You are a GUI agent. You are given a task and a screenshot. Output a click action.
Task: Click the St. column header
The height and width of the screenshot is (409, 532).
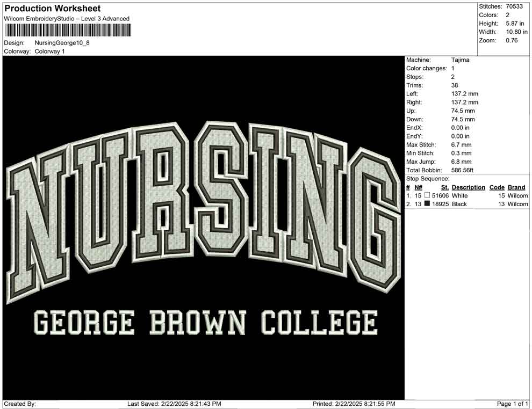click(x=445, y=187)
